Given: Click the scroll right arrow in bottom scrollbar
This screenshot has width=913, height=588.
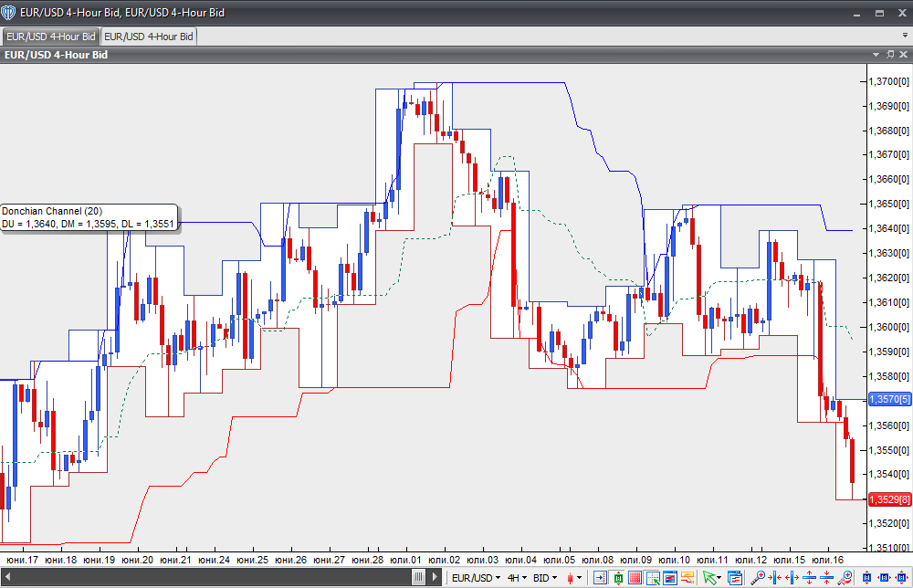Looking at the screenshot, I should (x=433, y=578).
